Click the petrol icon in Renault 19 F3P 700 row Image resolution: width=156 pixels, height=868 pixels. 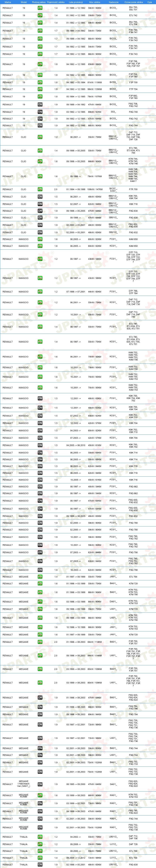point(40,82)
